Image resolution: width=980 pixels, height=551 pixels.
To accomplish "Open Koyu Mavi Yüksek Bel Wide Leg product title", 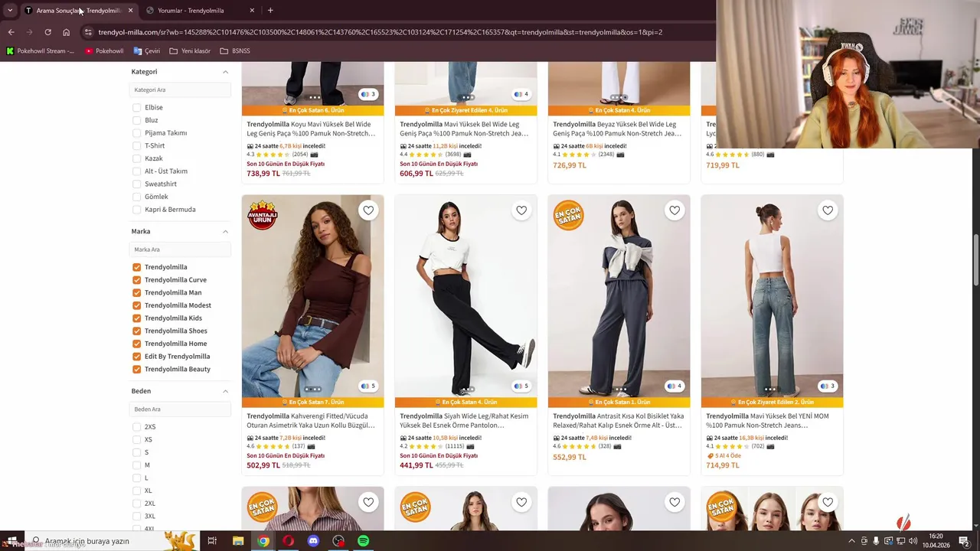I will 311,129.
